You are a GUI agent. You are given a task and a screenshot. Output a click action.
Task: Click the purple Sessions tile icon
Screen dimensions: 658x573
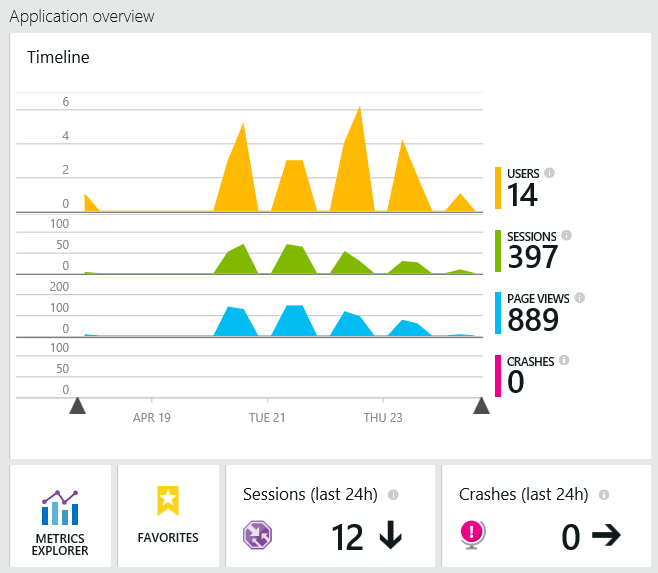click(258, 535)
